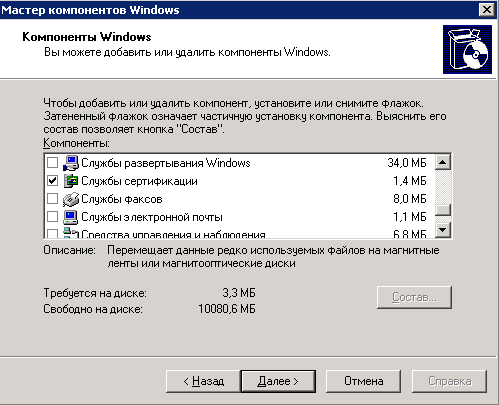Click the fax machine icon
Image resolution: width=499 pixels, height=405 pixels.
point(71,199)
